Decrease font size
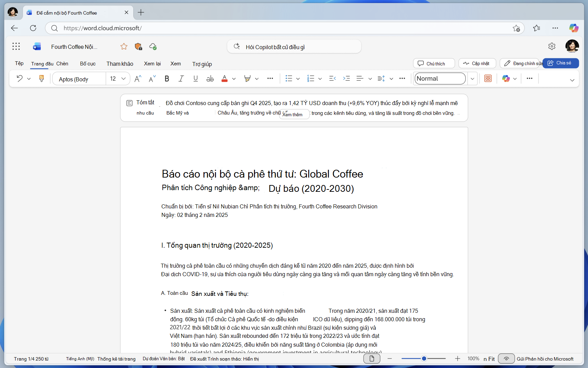The width and height of the screenshot is (588, 368). point(152,79)
